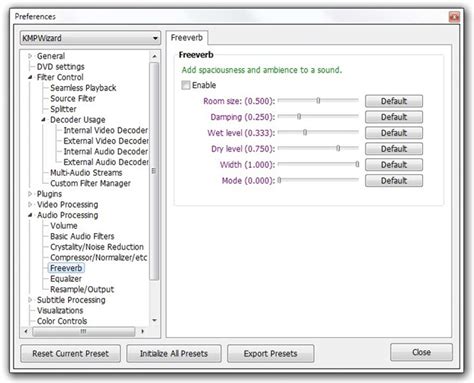Viewport: 474px width, 383px height.
Task: Select Internal Video Decoder item
Action: click(x=106, y=130)
